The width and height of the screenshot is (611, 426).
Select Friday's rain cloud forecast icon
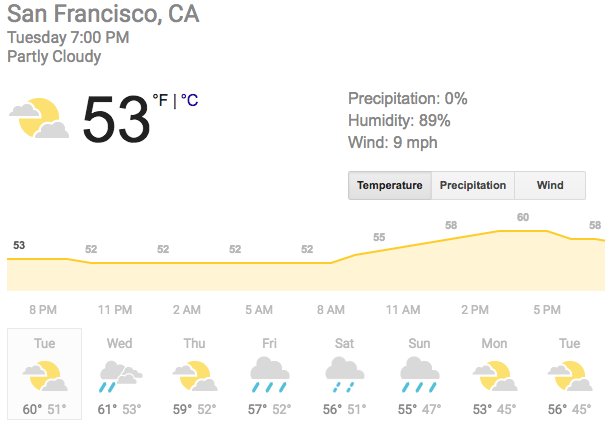[270, 375]
